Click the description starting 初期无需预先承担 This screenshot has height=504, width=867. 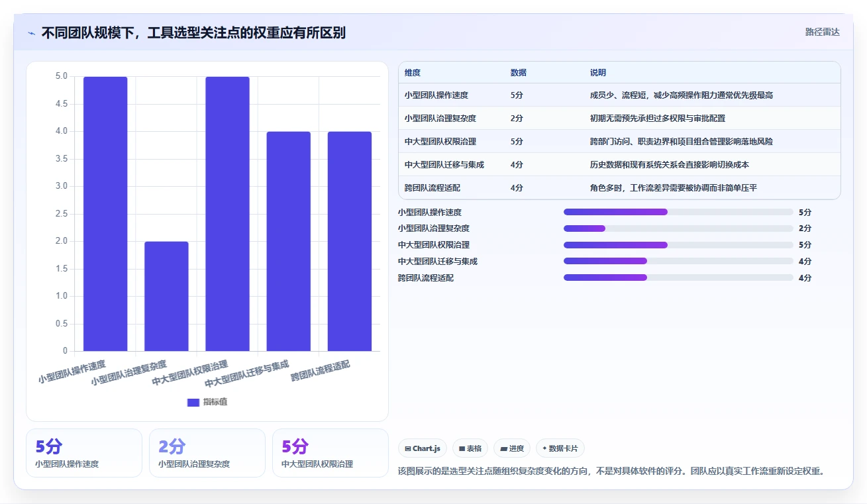tap(658, 119)
